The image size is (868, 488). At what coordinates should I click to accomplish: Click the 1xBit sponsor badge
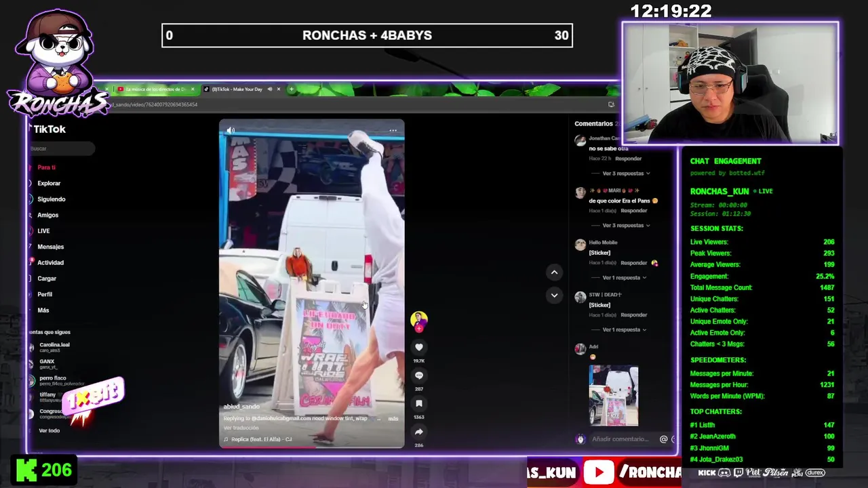pos(94,399)
